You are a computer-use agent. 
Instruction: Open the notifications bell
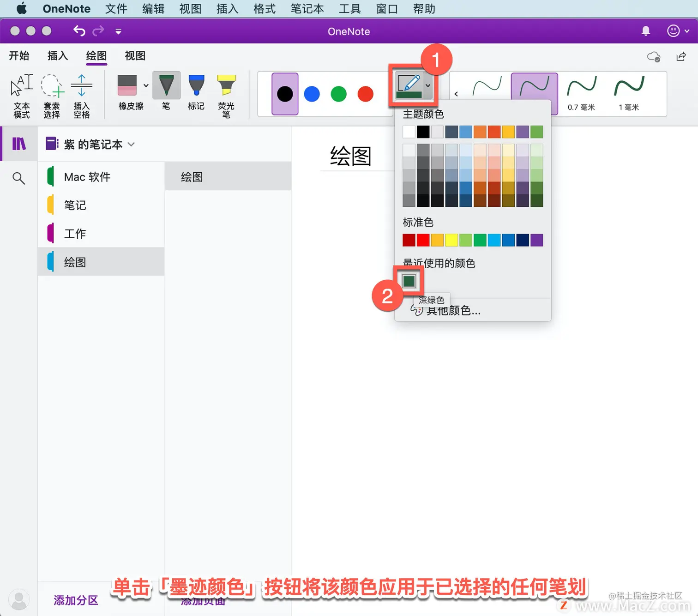[x=646, y=31]
